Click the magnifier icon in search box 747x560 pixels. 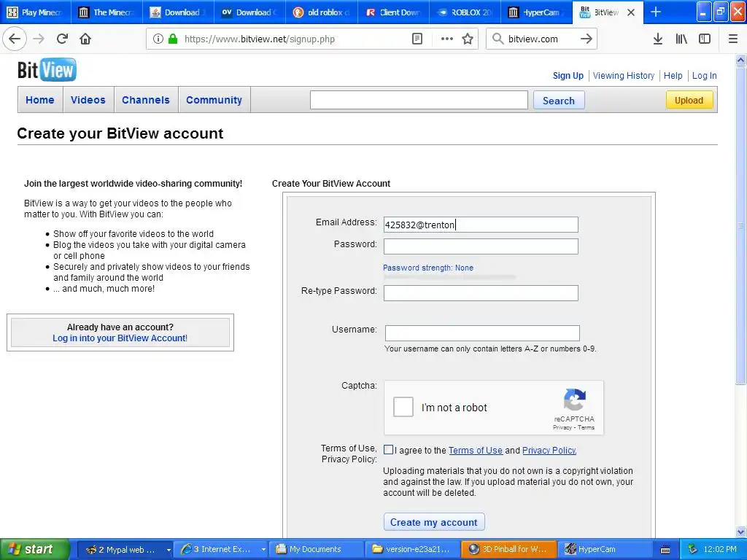[x=498, y=39]
